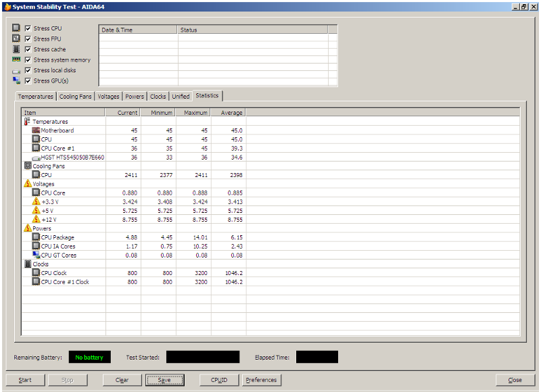This screenshot has height=392, width=541.
Task: Click the Motherboard row icon
Action: coord(36,130)
